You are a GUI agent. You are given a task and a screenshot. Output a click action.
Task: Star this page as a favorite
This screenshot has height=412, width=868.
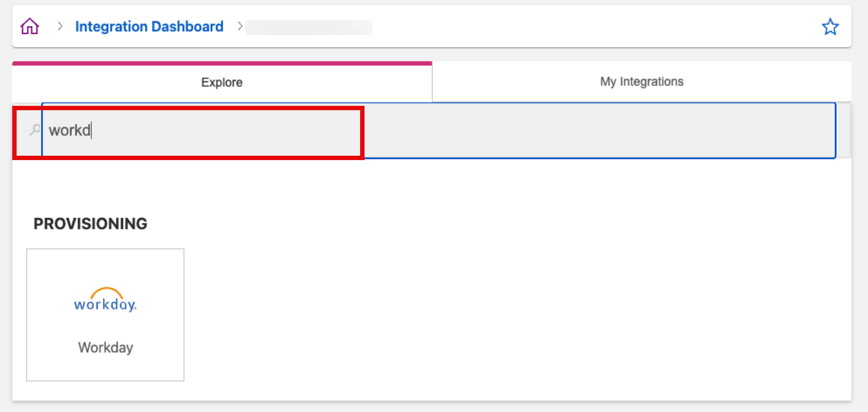click(830, 27)
